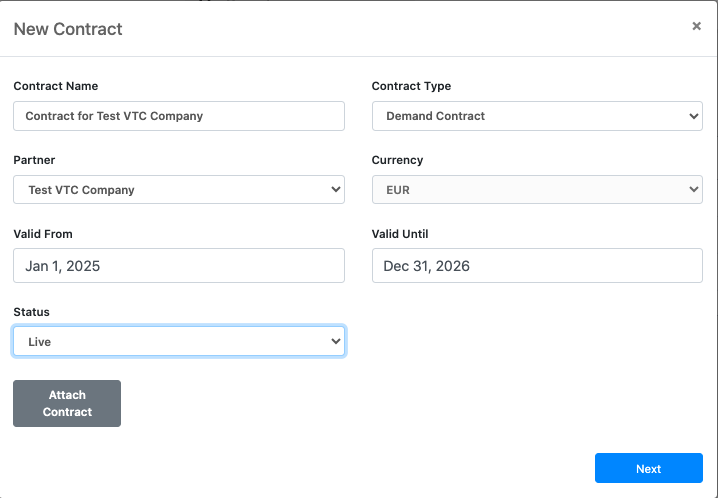The image size is (718, 498).
Task: Click the Status field label
Action: click(32, 312)
